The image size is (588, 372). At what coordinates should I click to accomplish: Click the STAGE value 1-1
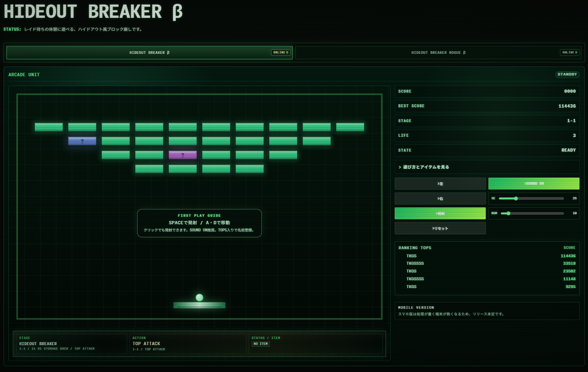click(571, 121)
